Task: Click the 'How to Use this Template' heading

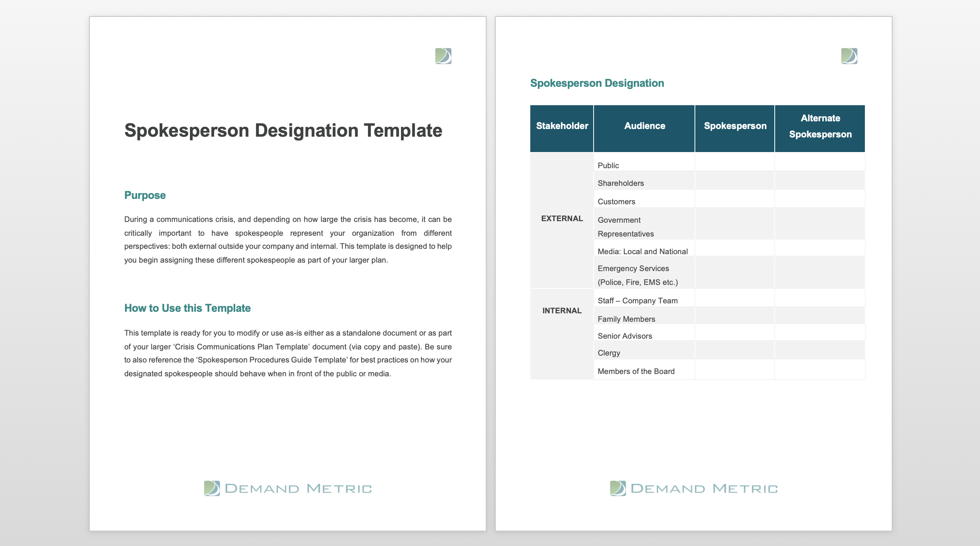Action: coord(187,308)
